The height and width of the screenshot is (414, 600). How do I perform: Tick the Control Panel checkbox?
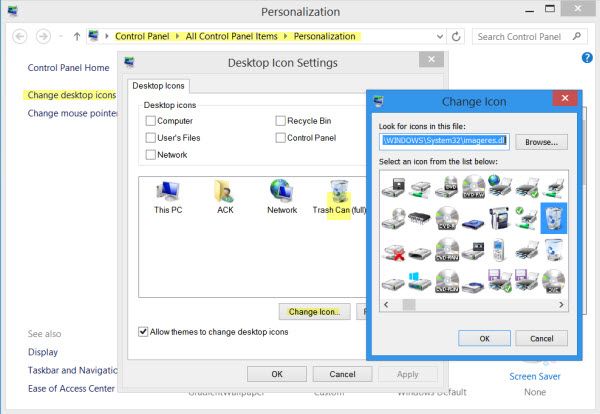click(x=280, y=138)
